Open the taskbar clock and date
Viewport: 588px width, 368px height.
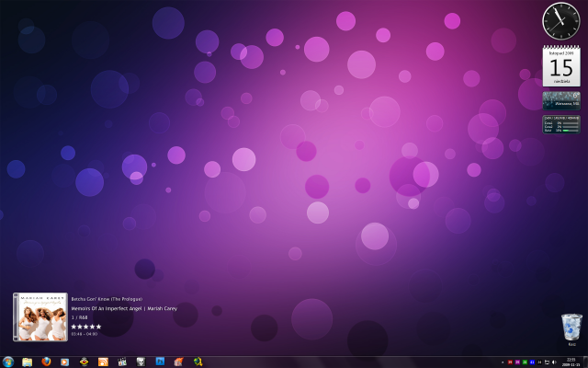[571, 362]
